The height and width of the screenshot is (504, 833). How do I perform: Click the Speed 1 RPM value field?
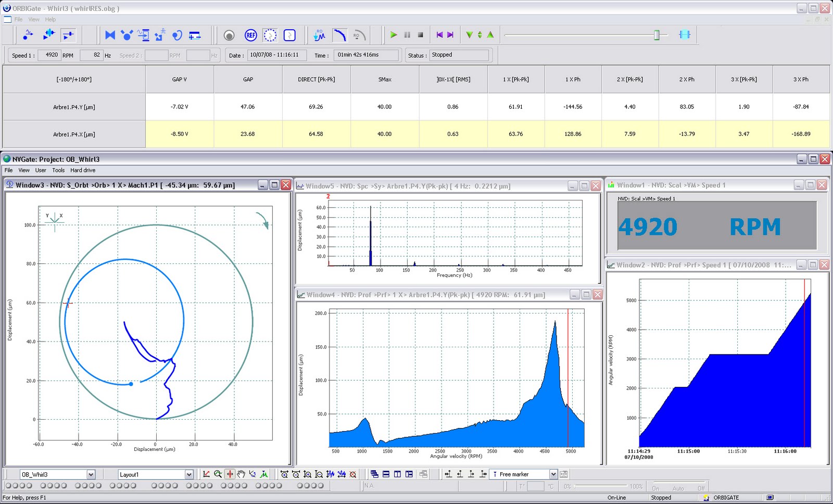coord(50,55)
